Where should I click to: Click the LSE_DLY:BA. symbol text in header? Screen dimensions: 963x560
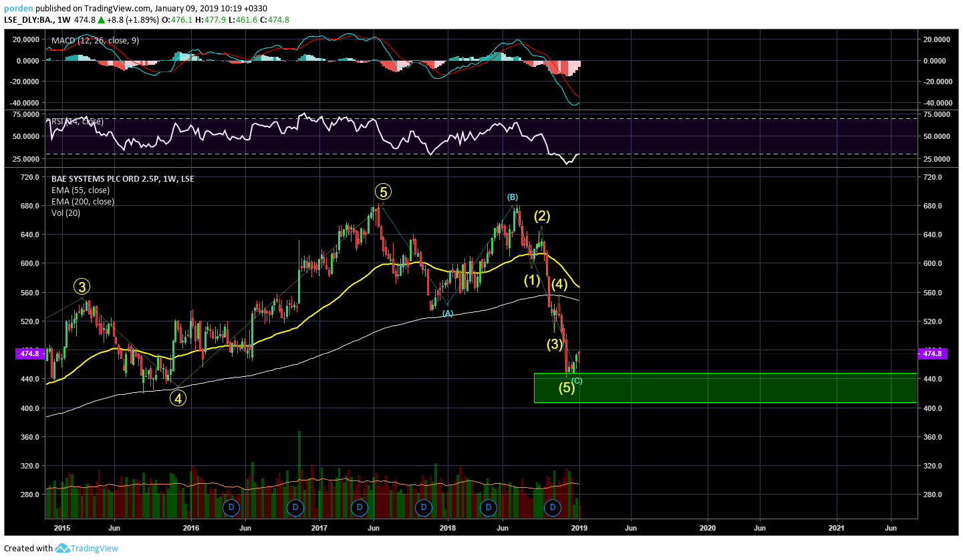[x=27, y=20]
